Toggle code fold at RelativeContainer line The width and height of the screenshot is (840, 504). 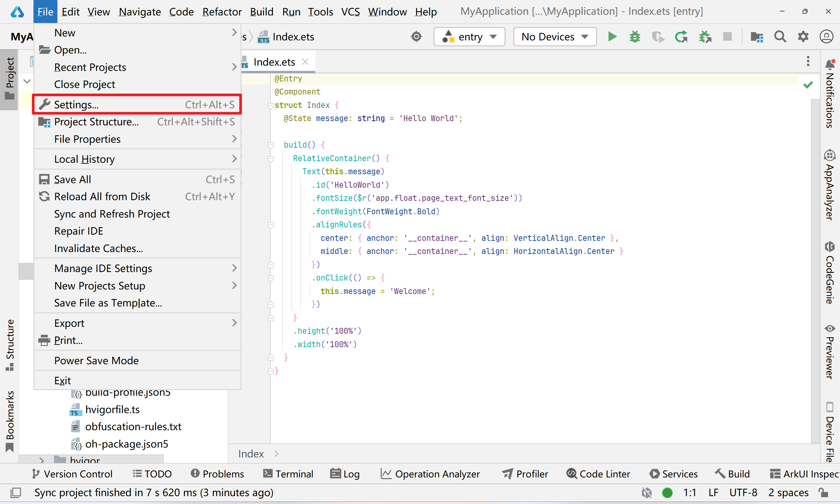tap(271, 158)
